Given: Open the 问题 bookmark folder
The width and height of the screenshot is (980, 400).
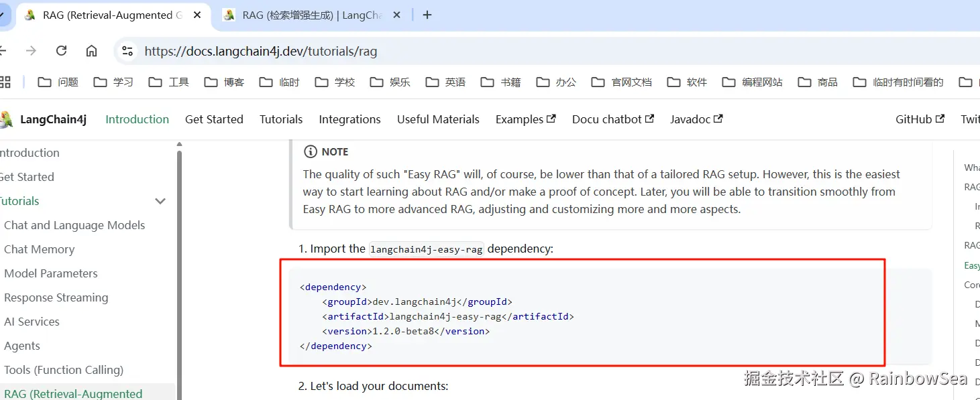Looking at the screenshot, I should click(58, 82).
